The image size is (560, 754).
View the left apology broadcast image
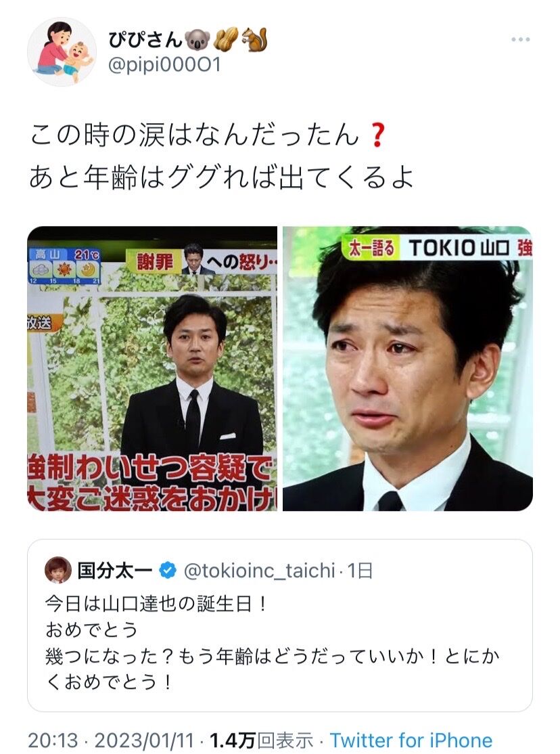(x=152, y=368)
